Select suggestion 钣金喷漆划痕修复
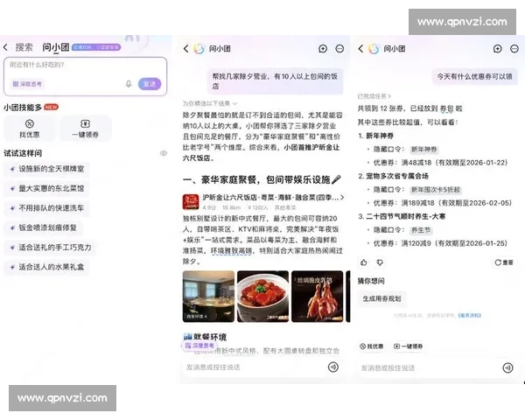The height and width of the screenshot is (420, 525). (43, 227)
